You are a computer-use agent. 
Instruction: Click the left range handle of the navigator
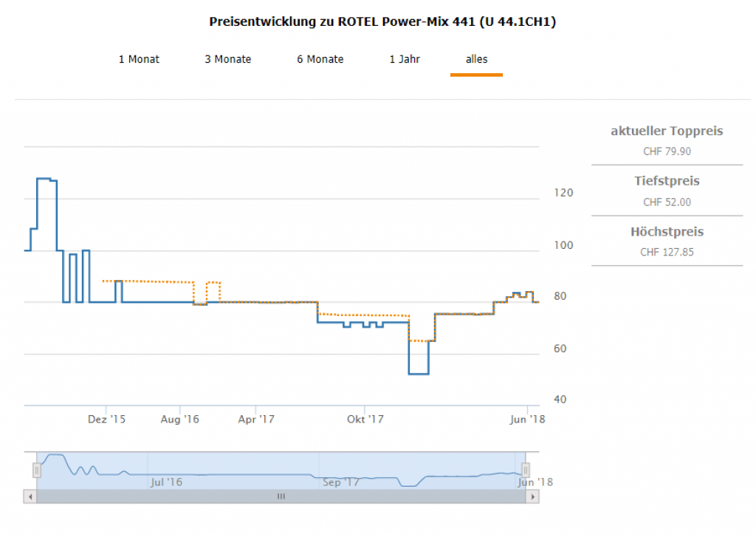pyautogui.click(x=36, y=470)
